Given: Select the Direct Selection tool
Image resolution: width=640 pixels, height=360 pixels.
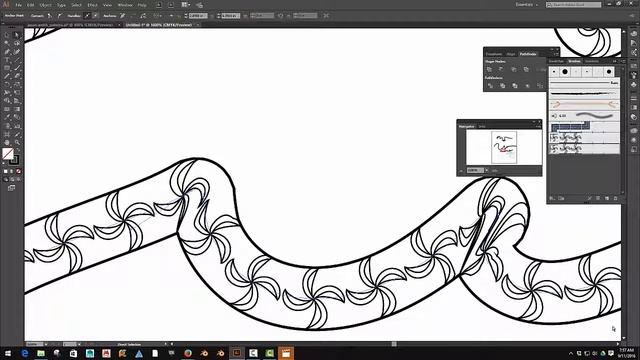Looking at the screenshot, I should point(17,35).
